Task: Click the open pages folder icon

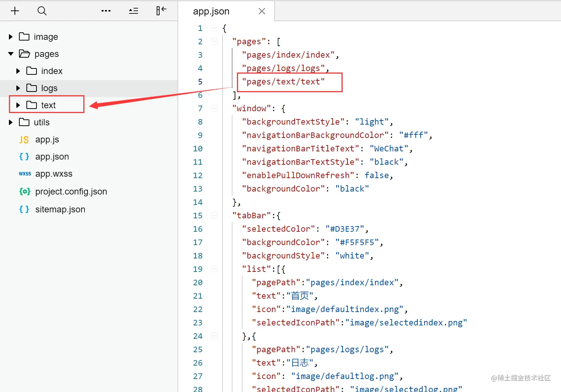Action: pos(25,54)
